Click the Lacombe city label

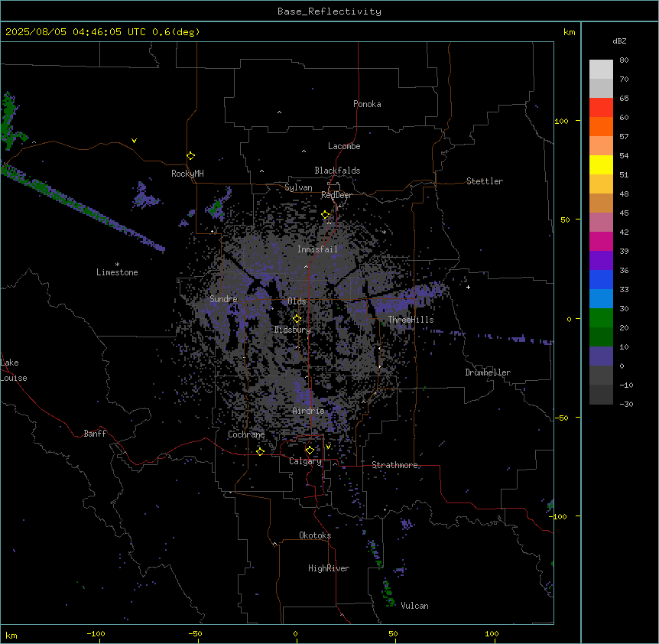(x=344, y=146)
